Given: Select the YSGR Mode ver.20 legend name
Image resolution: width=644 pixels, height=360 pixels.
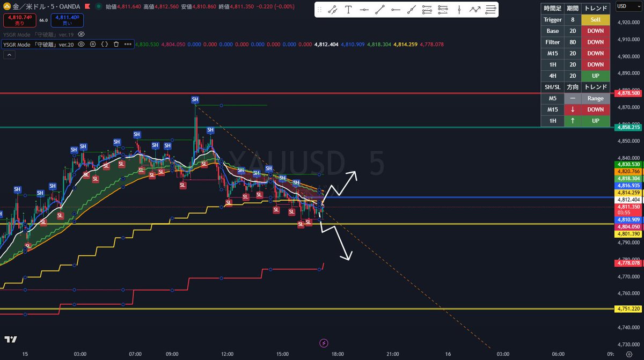Looking at the screenshot, I should [x=38, y=45].
